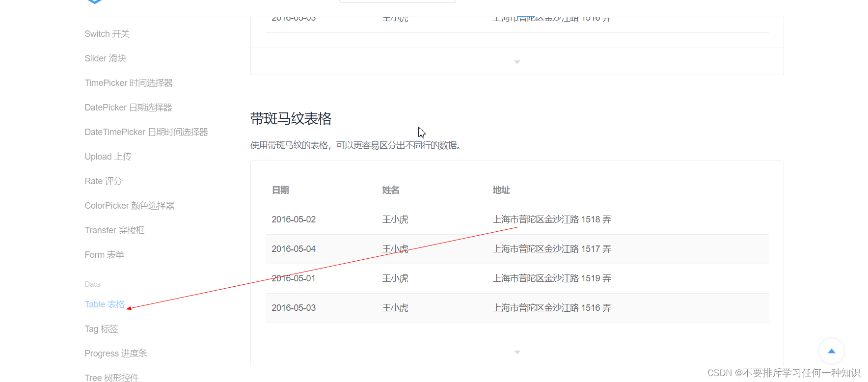
Task: Click the striped table description paragraph
Action: point(357,145)
